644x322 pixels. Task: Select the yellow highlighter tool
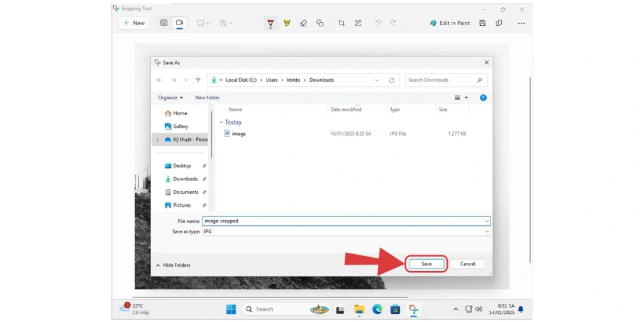(287, 23)
